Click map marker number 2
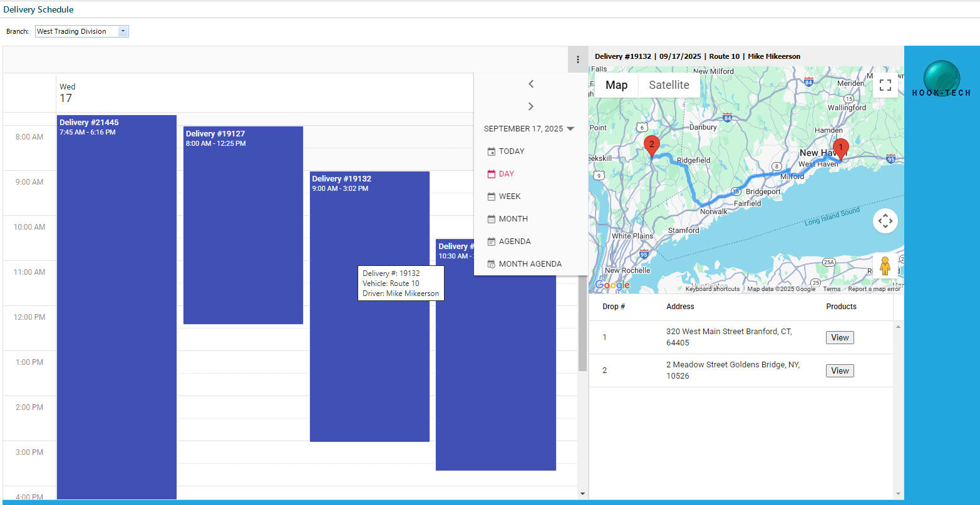This screenshot has height=505, width=980. (x=652, y=146)
